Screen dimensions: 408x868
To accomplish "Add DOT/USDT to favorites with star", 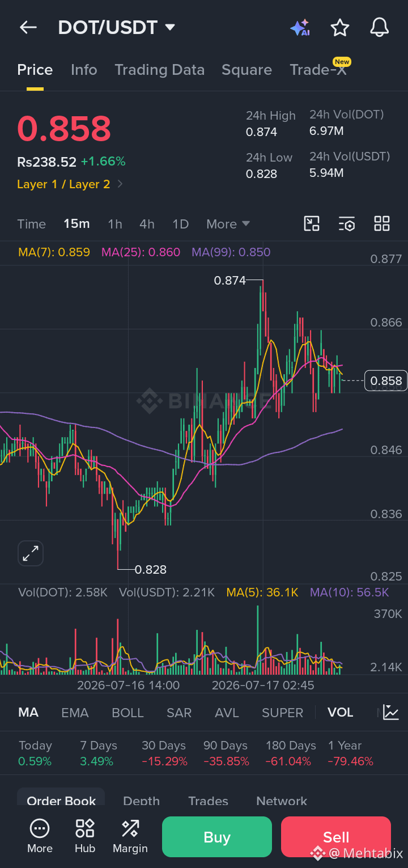I will 339,27.
